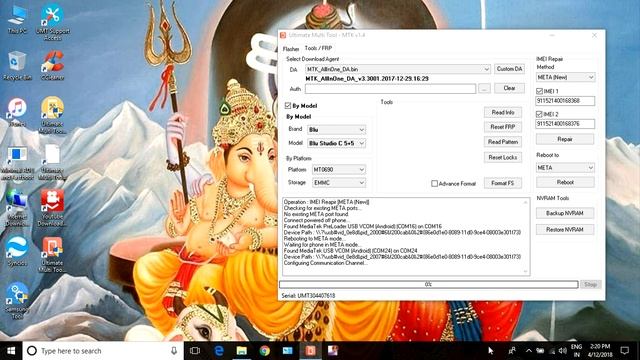This screenshot has width=640, height=360.
Task: Click the Read Pattern button
Action: click(503, 142)
